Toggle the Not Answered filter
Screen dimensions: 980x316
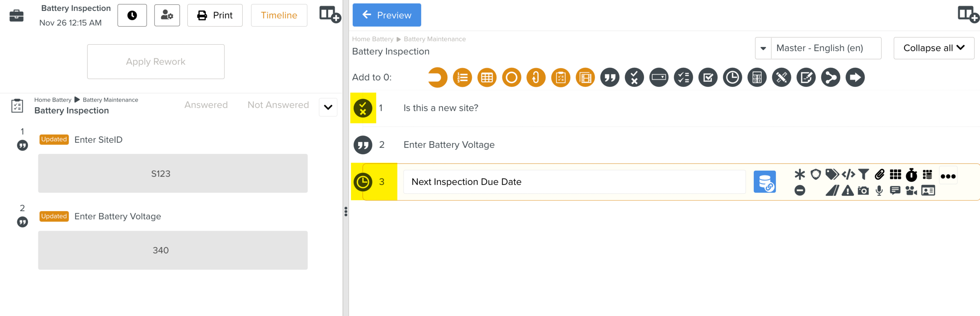pos(278,105)
